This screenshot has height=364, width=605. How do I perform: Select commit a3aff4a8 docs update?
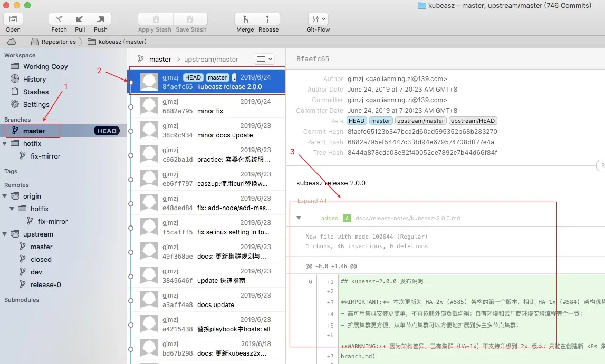[206, 300]
